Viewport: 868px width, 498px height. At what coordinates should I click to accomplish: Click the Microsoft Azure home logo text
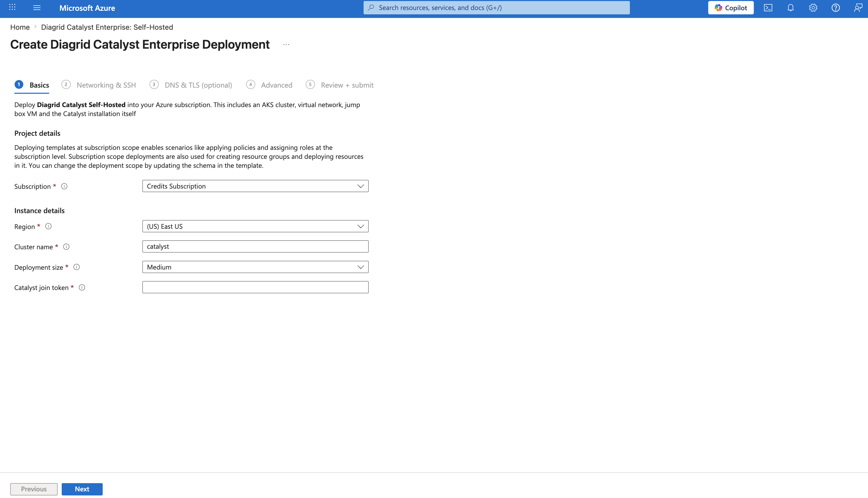click(87, 8)
